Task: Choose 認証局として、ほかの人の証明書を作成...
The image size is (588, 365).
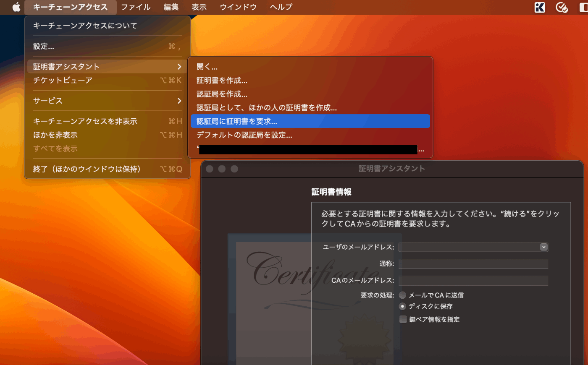Action: [x=310, y=108]
